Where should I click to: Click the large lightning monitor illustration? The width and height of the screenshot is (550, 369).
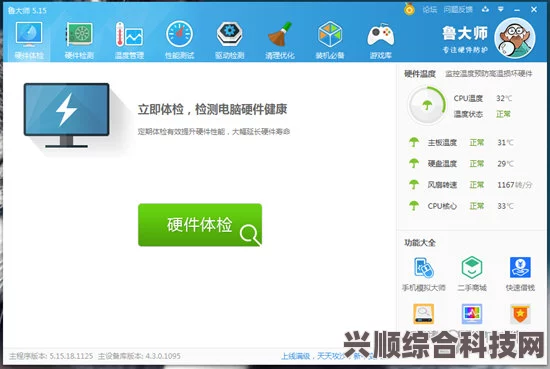(x=66, y=115)
